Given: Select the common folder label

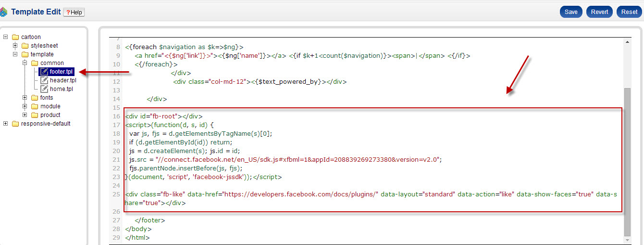Looking at the screenshot, I should (52, 63).
